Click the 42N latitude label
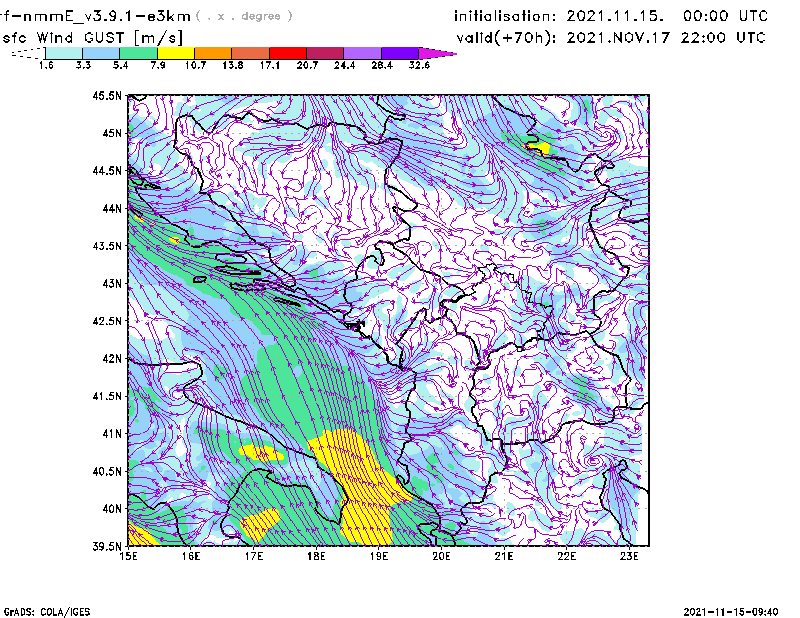800x618 pixels. pos(112,359)
